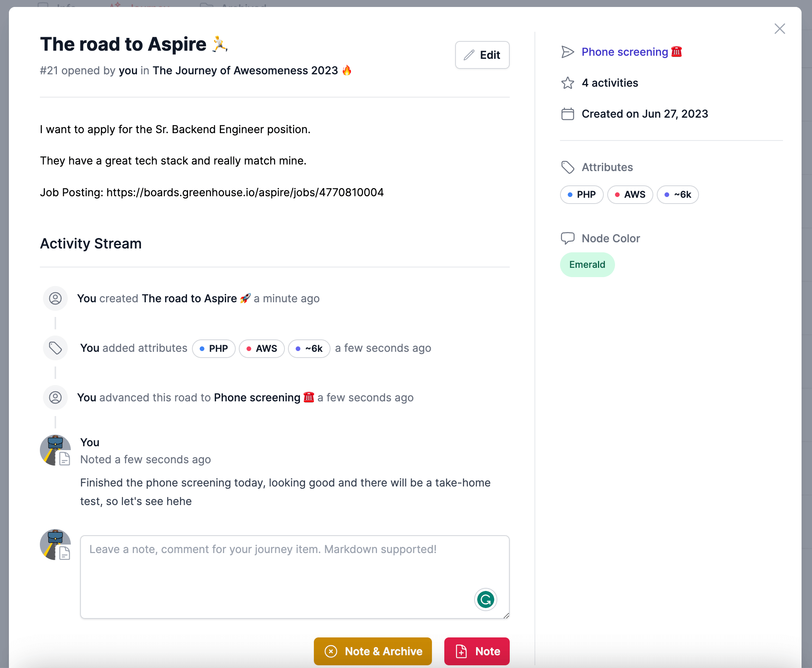
Task: Click the Attributes label
Action: coord(607,167)
